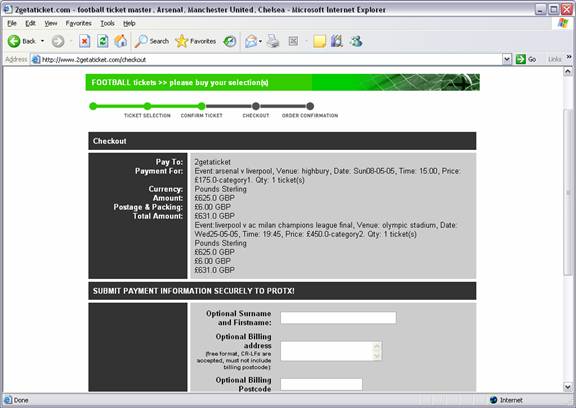Image resolution: width=576 pixels, height=408 pixels.
Task: Click the Forward arrow button
Action: click(58, 41)
